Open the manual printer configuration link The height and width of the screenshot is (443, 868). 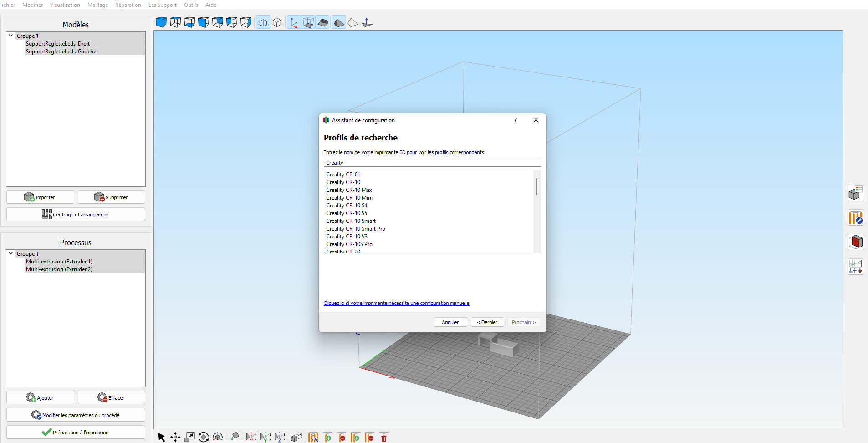(x=396, y=303)
